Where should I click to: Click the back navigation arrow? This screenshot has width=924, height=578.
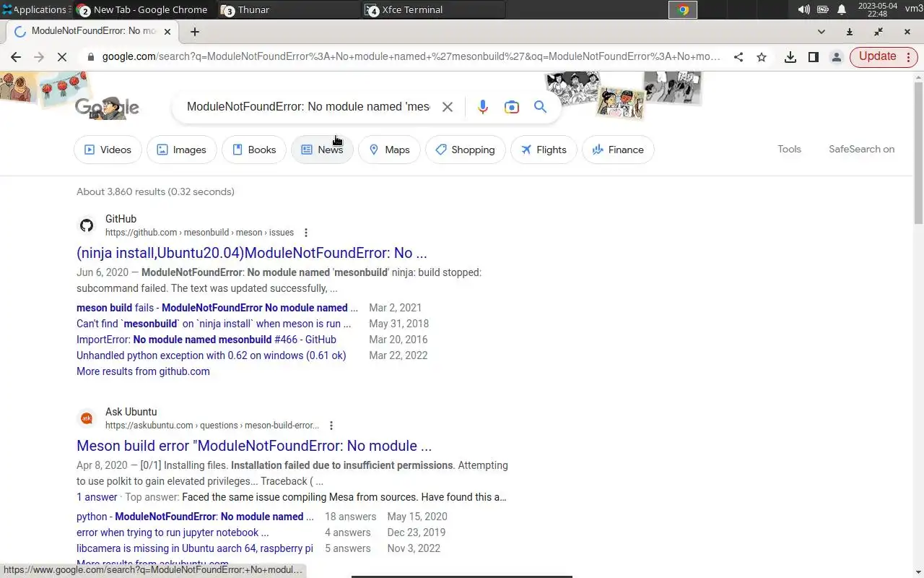[x=16, y=57]
